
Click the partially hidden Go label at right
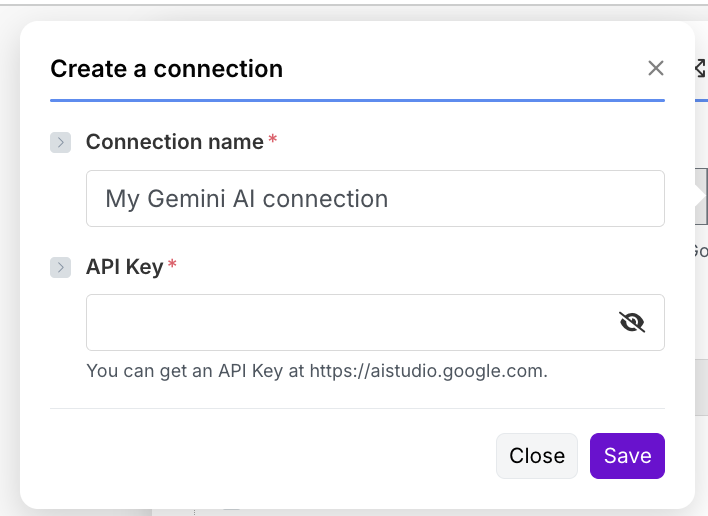point(700,250)
